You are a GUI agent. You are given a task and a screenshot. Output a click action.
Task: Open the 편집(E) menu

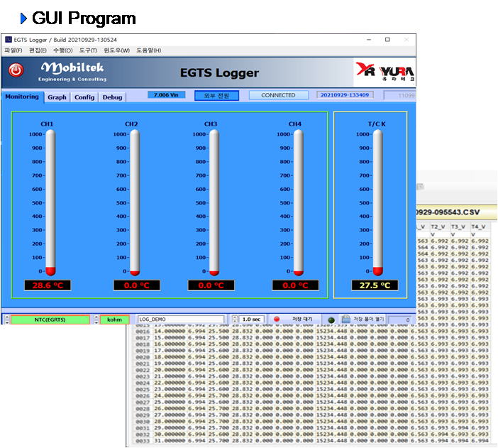38,50
